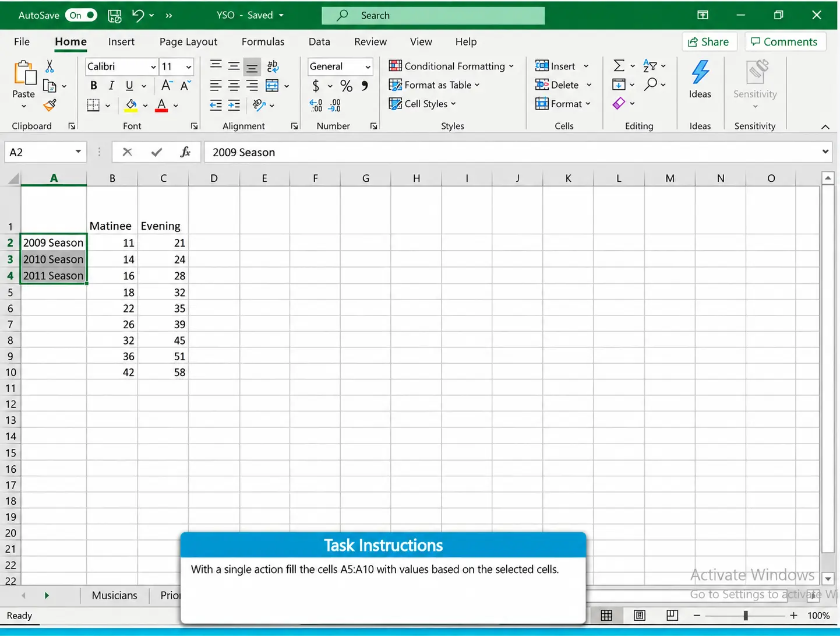The height and width of the screenshot is (636, 840).
Task: Increase decimal places
Action: [x=316, y=106]
